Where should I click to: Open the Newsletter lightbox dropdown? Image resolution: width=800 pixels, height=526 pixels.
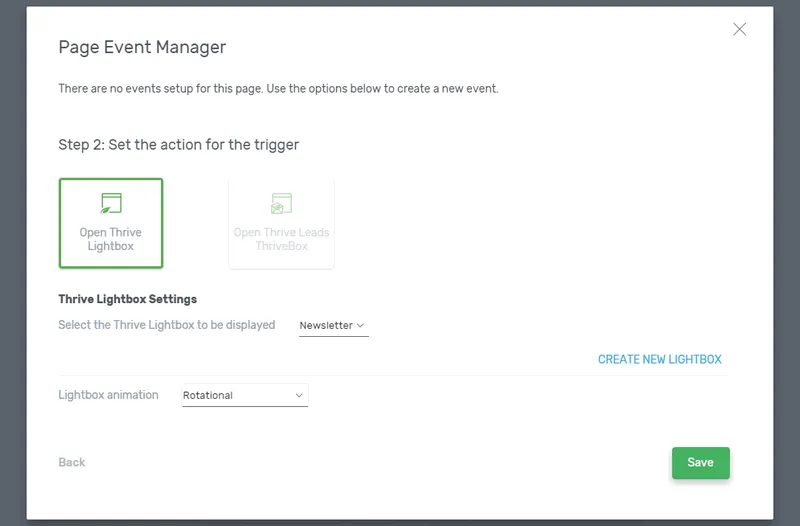click(x=334, y=325)
